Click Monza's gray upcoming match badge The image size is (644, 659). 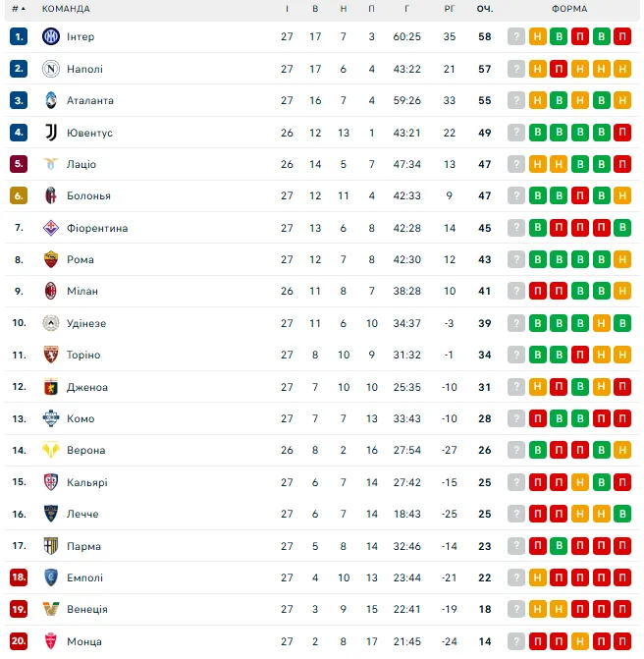[x=516, y=641]
